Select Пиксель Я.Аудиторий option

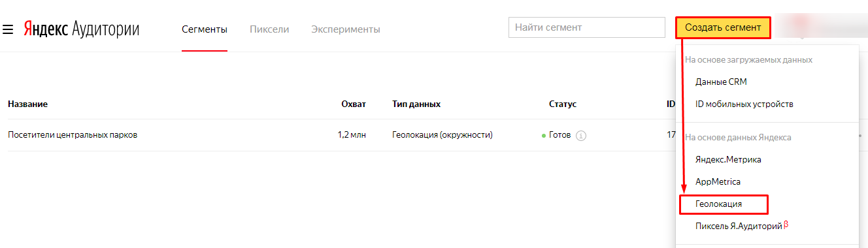pyautogui.click(x=739, y=226)
